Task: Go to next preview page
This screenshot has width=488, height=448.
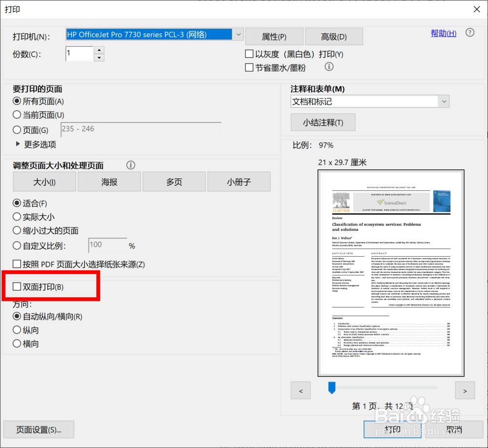Action: pyautogui.click(x=465, y=390)
